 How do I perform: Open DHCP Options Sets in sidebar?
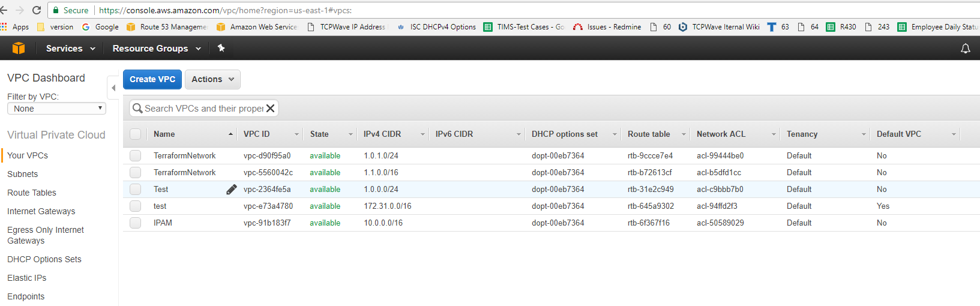44,259
